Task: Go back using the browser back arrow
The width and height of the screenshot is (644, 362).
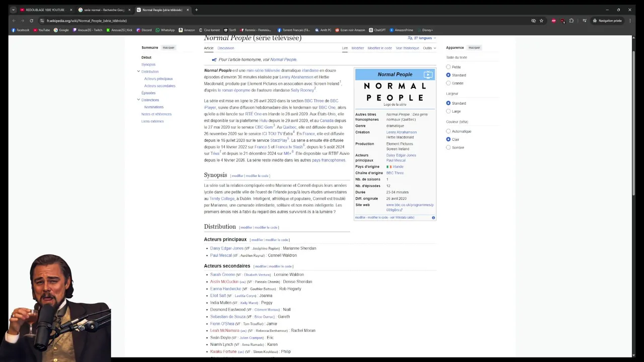Action: [14, 21]
